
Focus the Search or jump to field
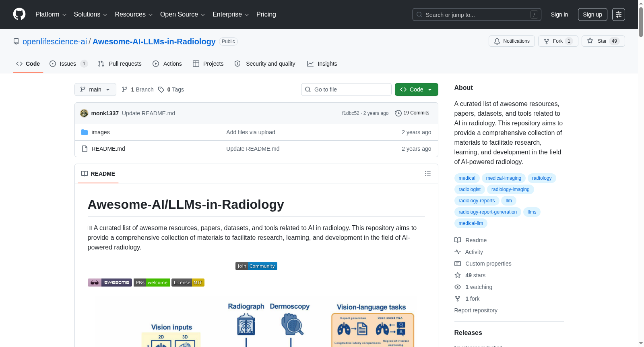click(477, 15)
